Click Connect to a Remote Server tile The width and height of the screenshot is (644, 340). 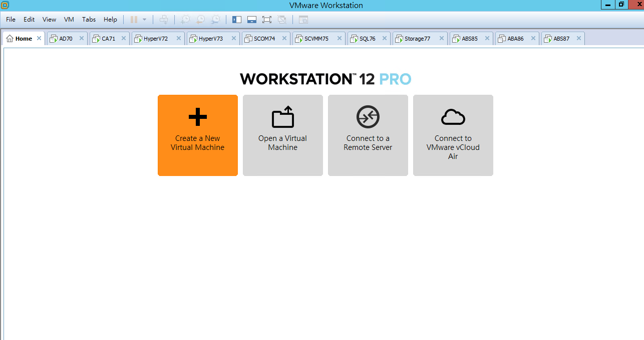(368, 135)
